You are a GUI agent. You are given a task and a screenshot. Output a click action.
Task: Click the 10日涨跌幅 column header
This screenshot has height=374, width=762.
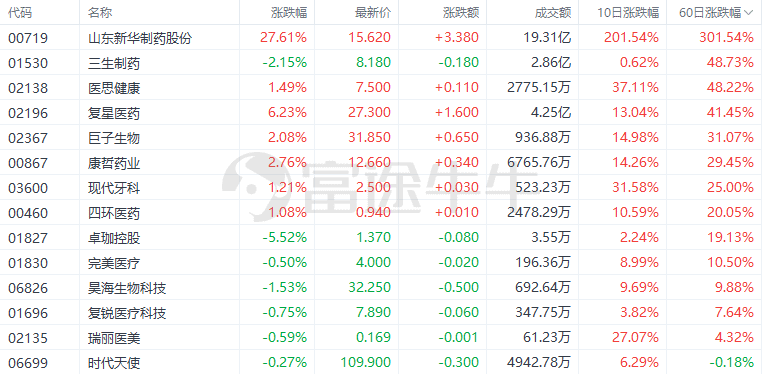click(x=628, y=13)
